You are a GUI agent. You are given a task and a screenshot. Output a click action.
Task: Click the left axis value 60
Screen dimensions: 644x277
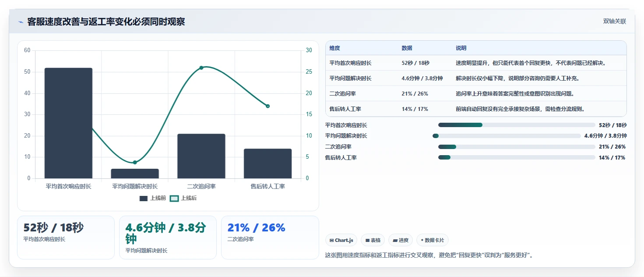(x=27, y=50)
